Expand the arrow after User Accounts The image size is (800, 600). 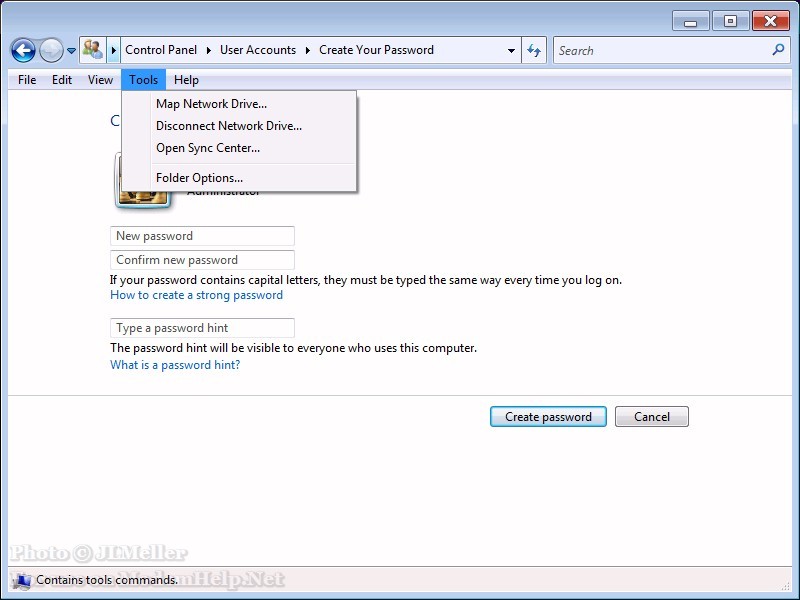308,50
